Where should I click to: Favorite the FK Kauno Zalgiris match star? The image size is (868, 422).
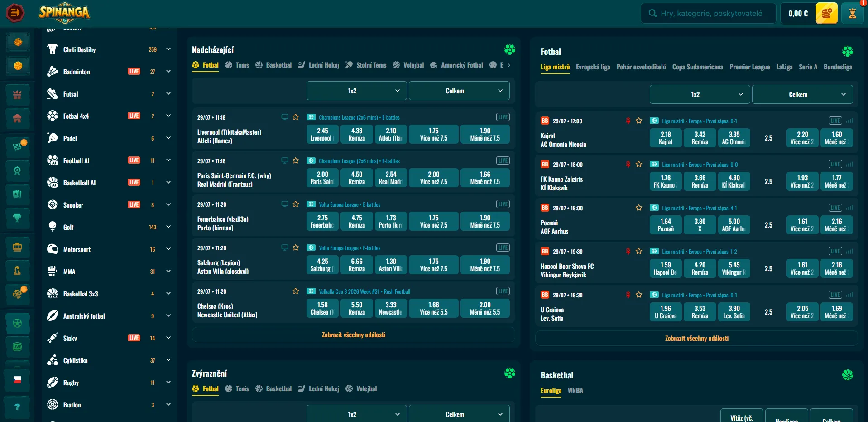tap(639, 164)
